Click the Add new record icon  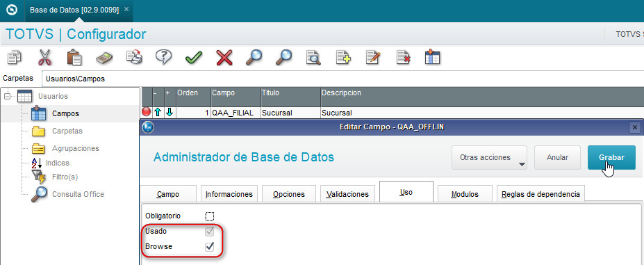tap(343, 57)
